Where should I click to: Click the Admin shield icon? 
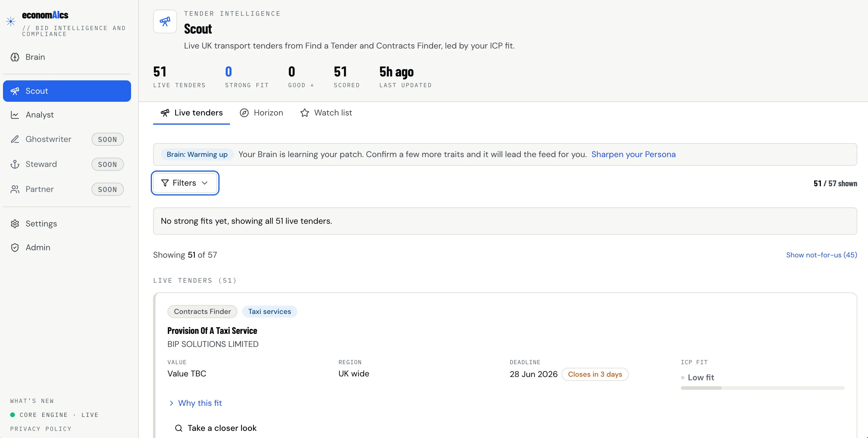pos(15,248)
